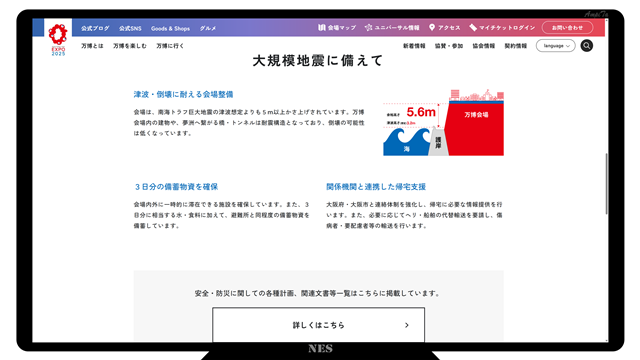Click heading 3日分の備蓄物資を確保

[x=176, y=187]
